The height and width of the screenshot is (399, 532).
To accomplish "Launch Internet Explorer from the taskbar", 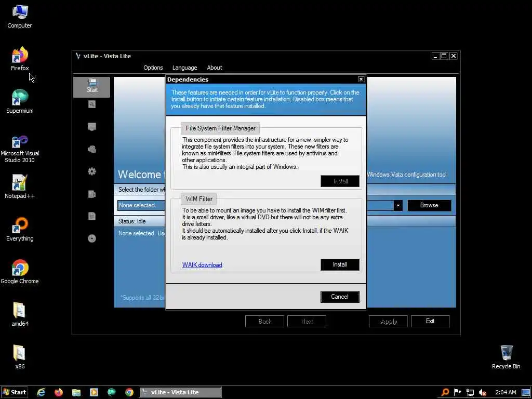I will (x=41, y=392).
